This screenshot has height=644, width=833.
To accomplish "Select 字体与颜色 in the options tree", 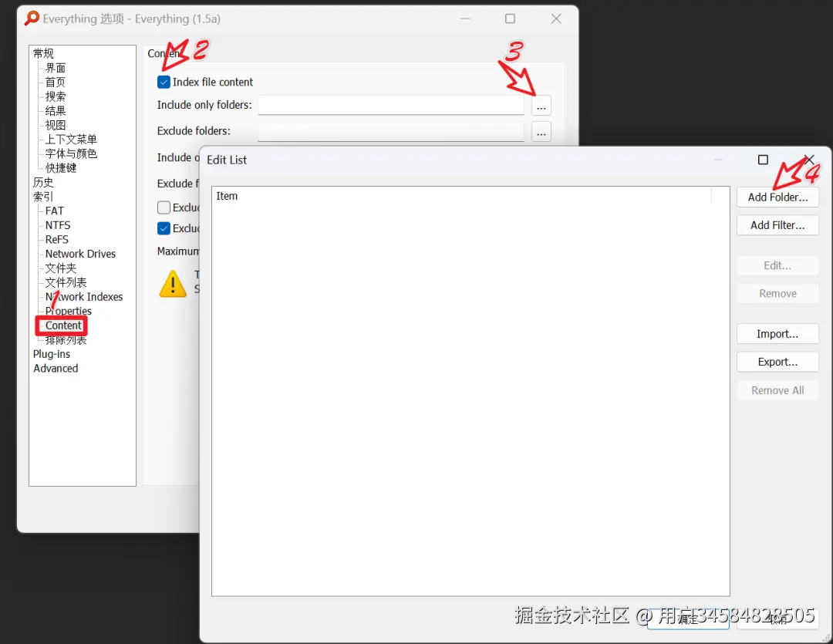I will click(71, 154).
